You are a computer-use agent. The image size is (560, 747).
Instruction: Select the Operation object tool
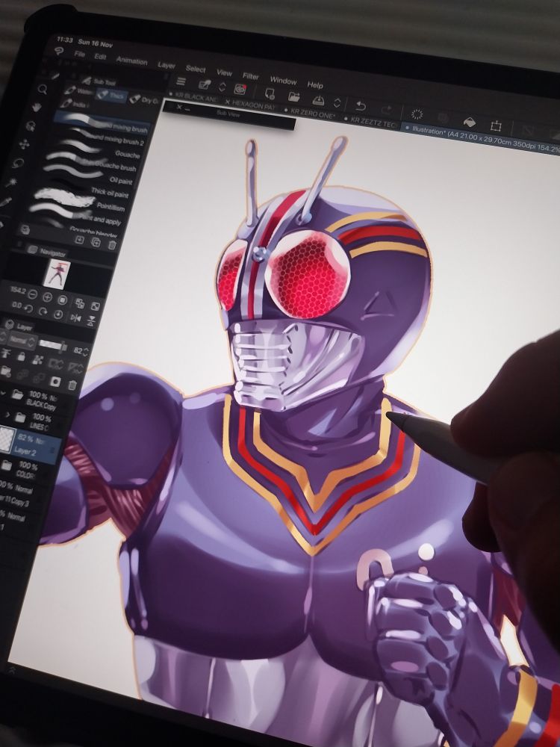pos(31,126)
